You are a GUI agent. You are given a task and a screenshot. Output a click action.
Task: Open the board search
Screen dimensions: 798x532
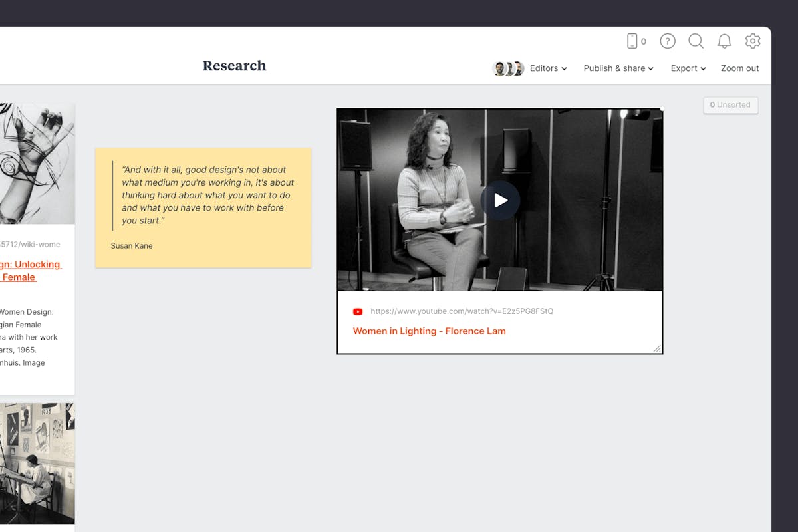pos(696,41)
